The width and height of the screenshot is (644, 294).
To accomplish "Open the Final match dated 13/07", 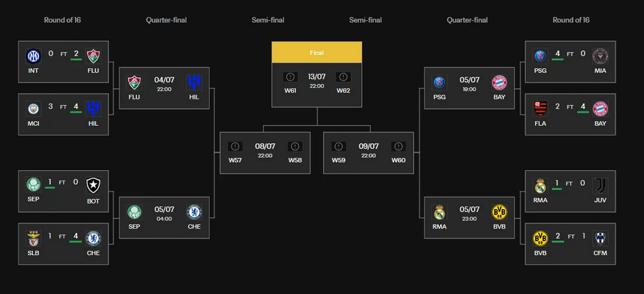I will point(317,85).
